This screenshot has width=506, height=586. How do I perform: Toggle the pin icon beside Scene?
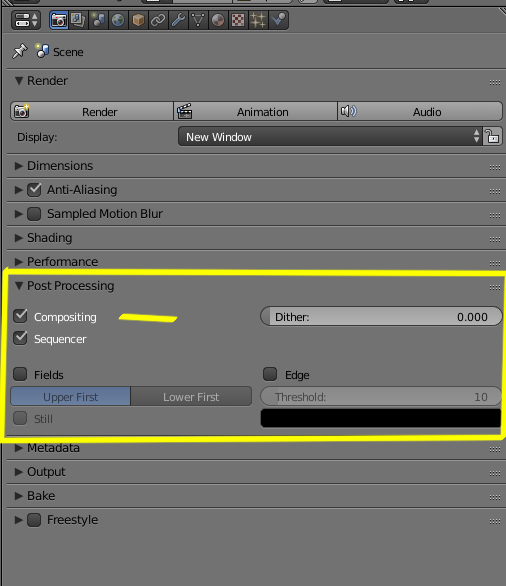(19, 51)
